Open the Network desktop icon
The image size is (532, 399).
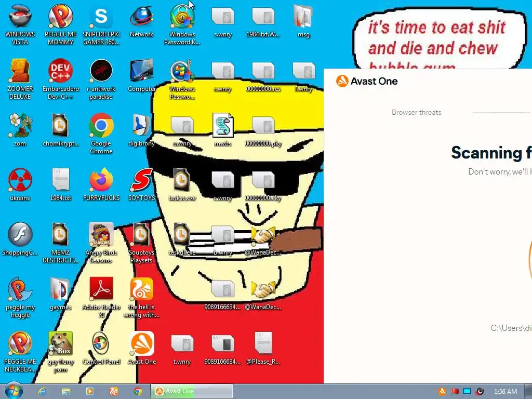pyautogui.click(x=141, y=21)
